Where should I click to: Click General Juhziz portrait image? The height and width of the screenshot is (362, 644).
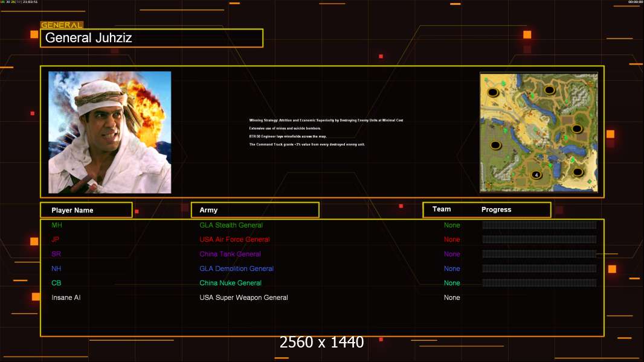110,132
